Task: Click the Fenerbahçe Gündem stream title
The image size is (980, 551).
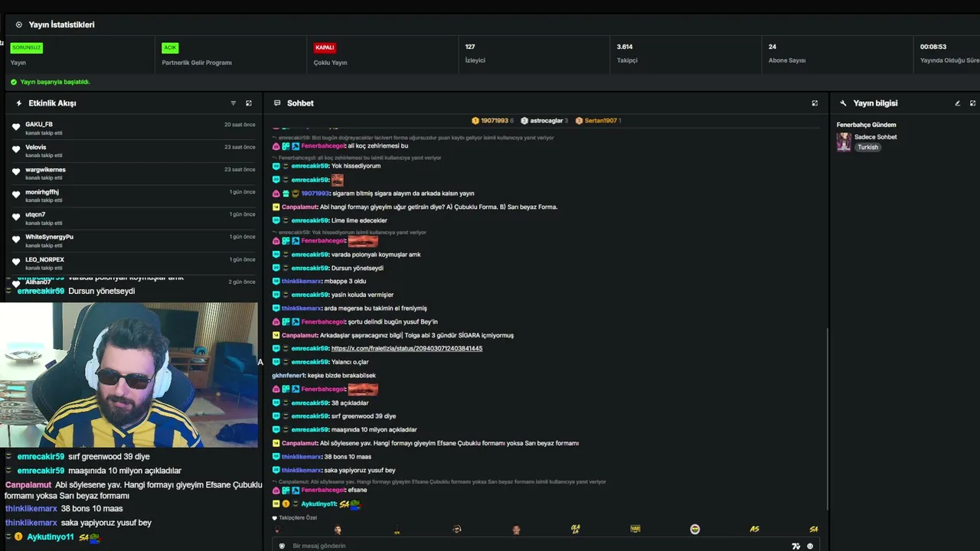Action: (x=866, y=125)
